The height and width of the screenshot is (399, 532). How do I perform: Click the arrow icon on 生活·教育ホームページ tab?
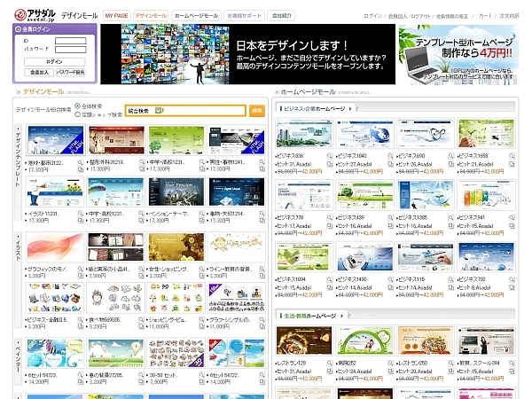pyautogui.click(x=340, y=316)
